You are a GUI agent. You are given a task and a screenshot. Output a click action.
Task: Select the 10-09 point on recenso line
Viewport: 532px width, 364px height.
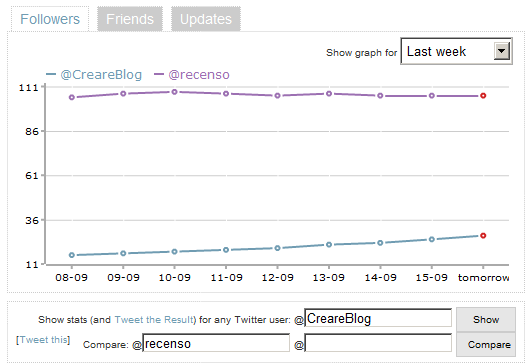[174, 92]
